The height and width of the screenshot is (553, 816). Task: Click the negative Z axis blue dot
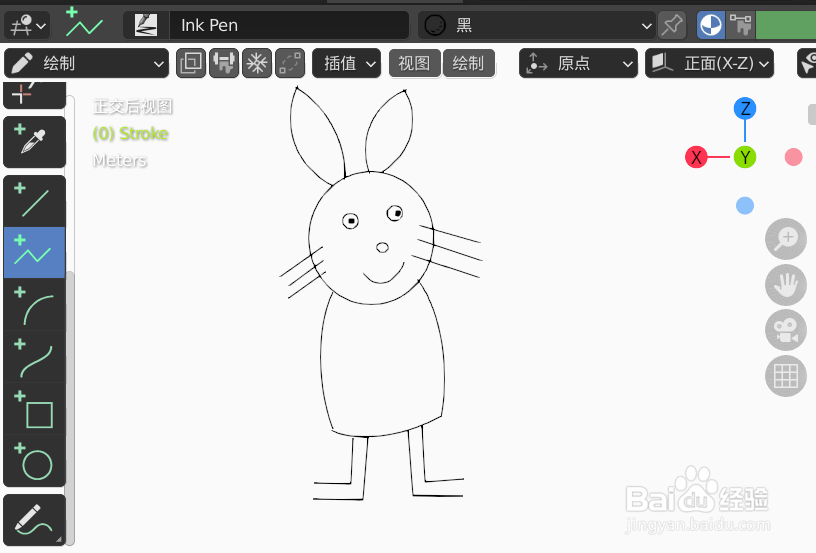coord(745,205)
